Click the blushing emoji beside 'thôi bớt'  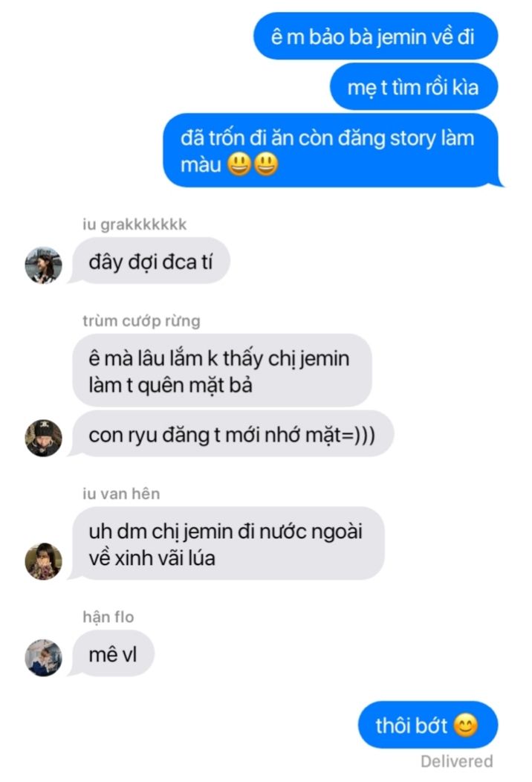coord(466,726)
